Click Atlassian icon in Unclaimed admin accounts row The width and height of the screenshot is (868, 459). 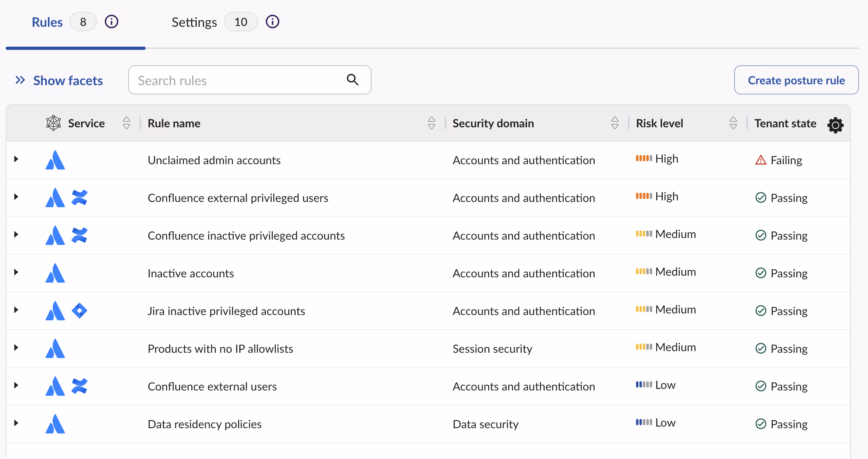pyautogui.click(x=55, y=160)
